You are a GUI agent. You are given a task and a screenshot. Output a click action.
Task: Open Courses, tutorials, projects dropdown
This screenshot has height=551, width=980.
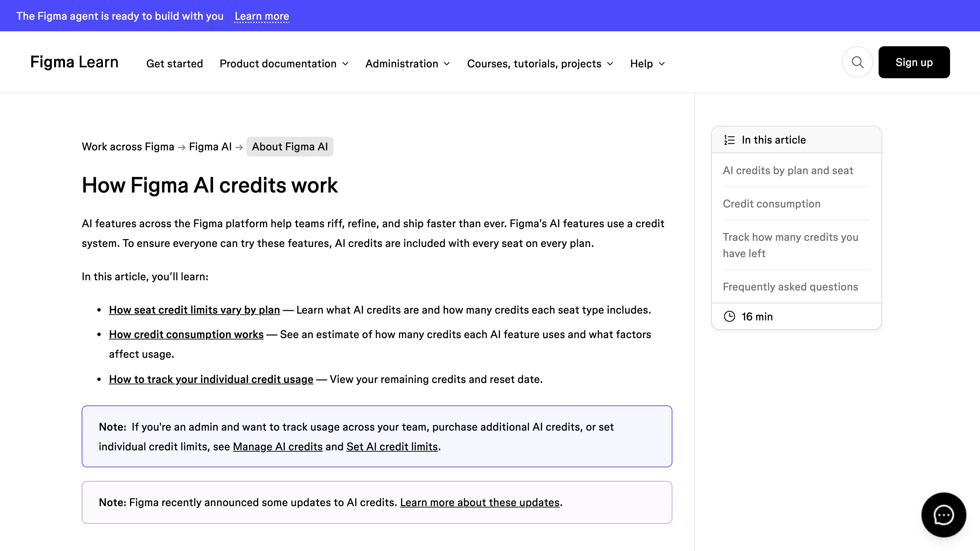tap(540, 64)
